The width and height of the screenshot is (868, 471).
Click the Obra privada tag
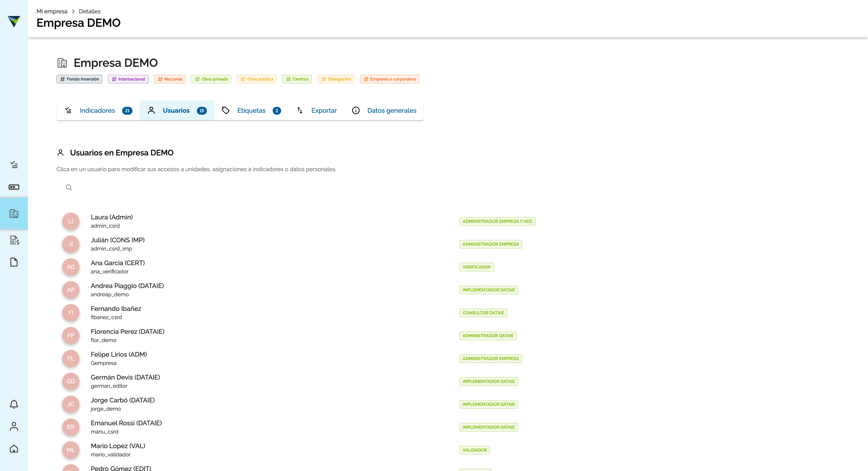click(211, 79)
